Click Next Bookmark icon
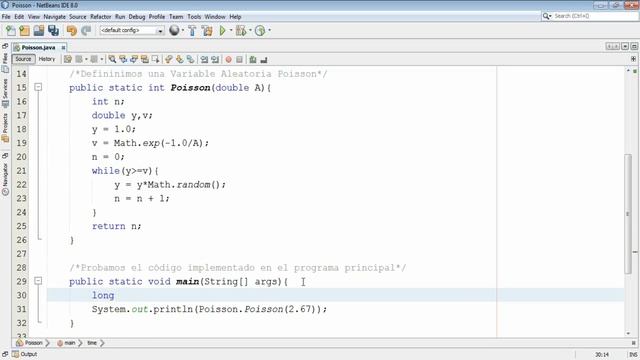 coord(180,60)
